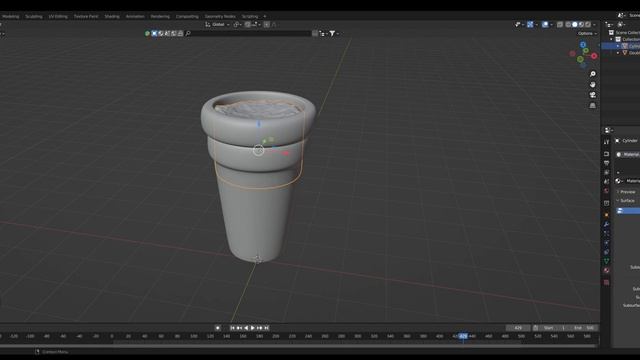
Task: Open the Modifiers wrench tab
Action: [607, 224]
